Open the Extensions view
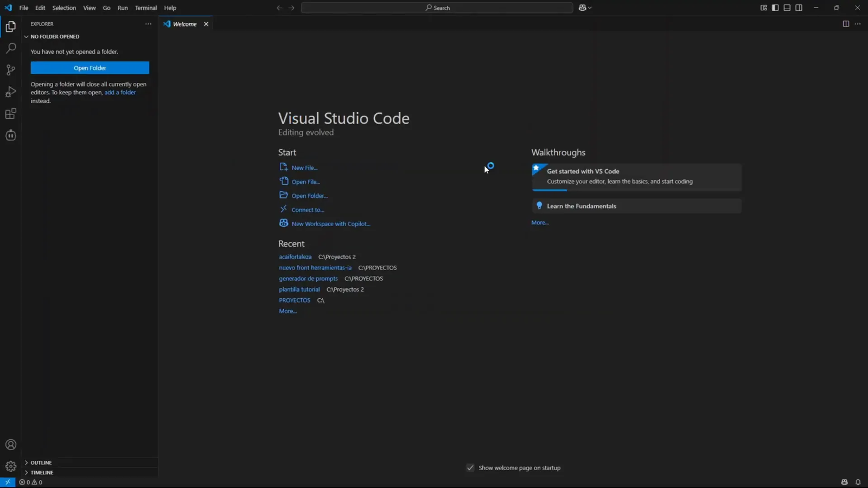This screenshot has width=868, height=488. (10, 113)
